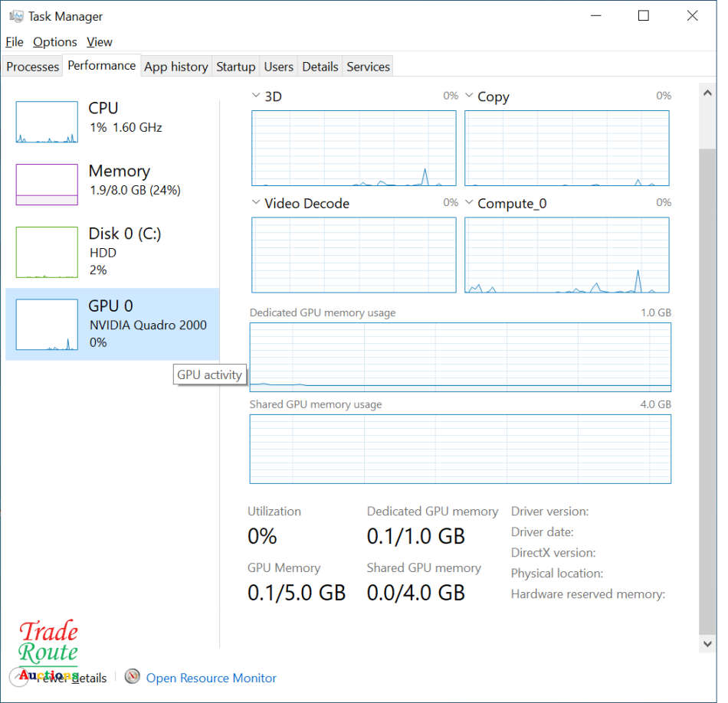Open the Copy engine dropdown chevron
The width and height of the screenshot is (728, 703).
click(x=469, y=96)
